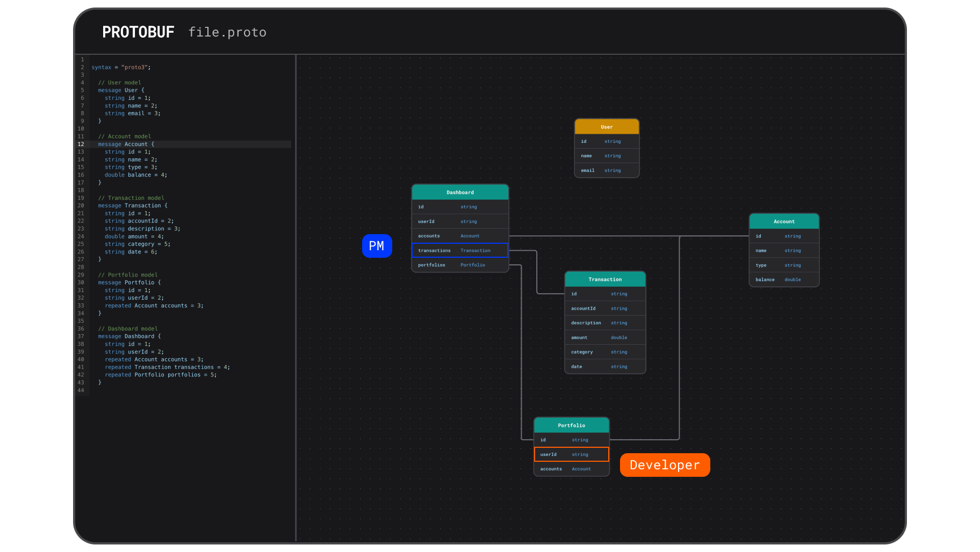Select the file.proto filename label
Viewport: 980px width, 552px height.
pyautogui.click(x=227, y=32)
